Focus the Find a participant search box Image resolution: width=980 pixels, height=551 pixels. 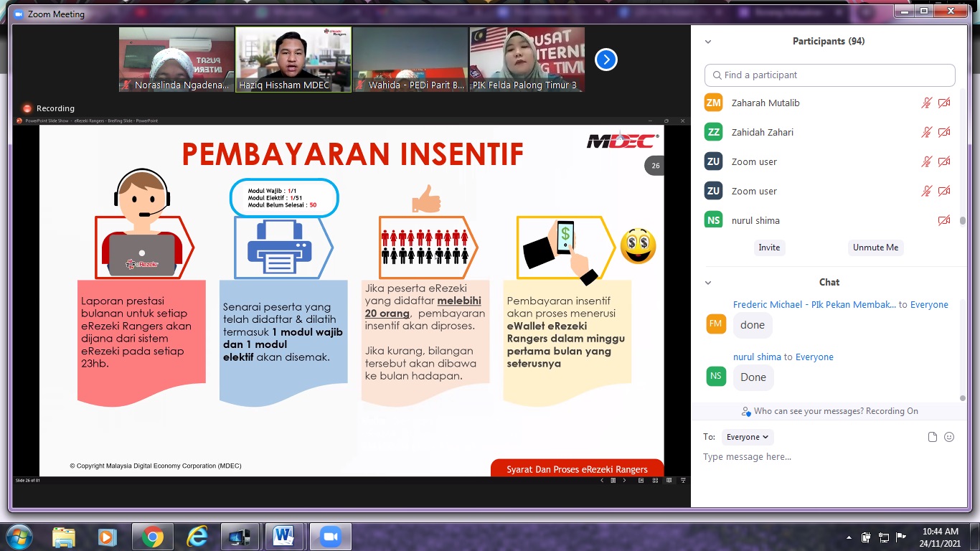click(830, 75)
